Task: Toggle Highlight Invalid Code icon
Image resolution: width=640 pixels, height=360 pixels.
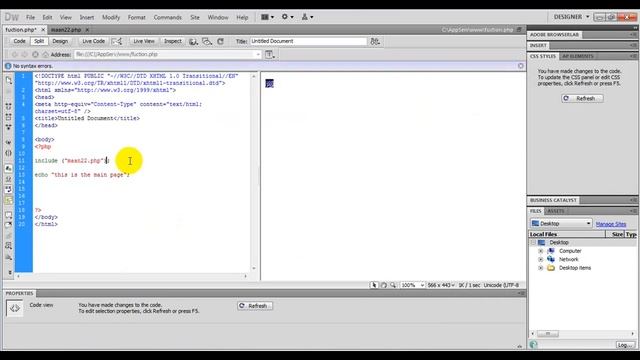Action: click(x=9, y=179)
